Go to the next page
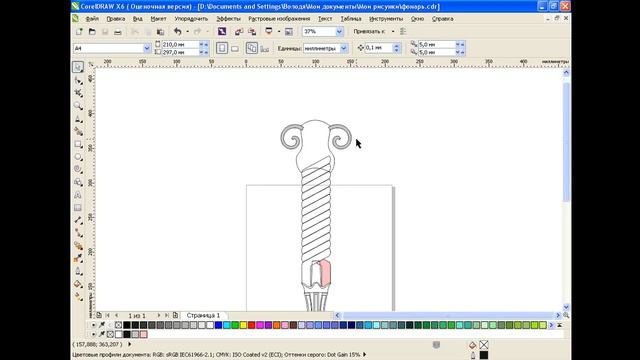Viewport: 640px width, 360px height. 159,316
